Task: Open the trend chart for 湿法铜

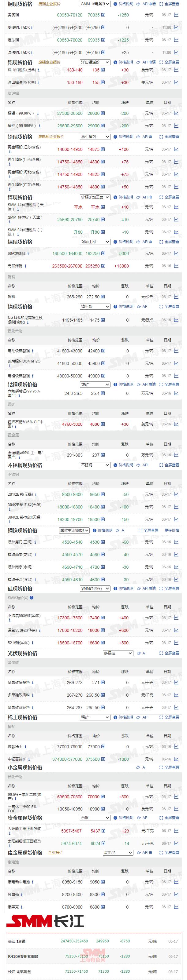Action: click(176, 40)
